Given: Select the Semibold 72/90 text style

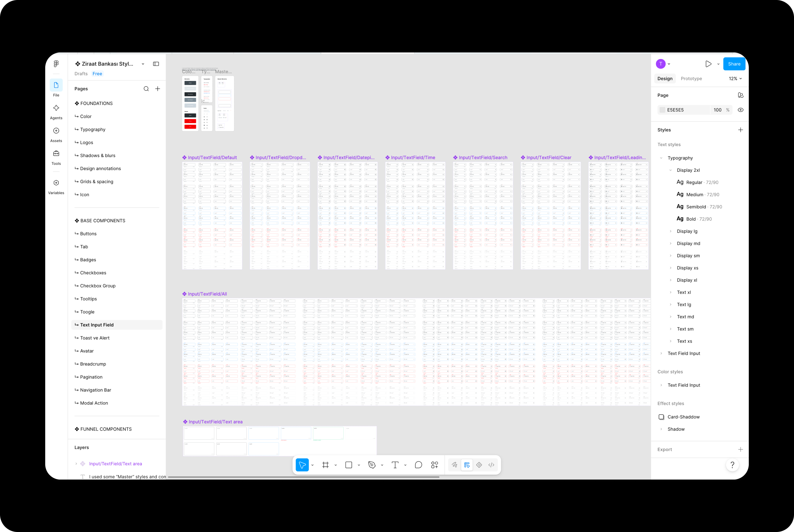Looking at the screenshot, I should (700, 207).
